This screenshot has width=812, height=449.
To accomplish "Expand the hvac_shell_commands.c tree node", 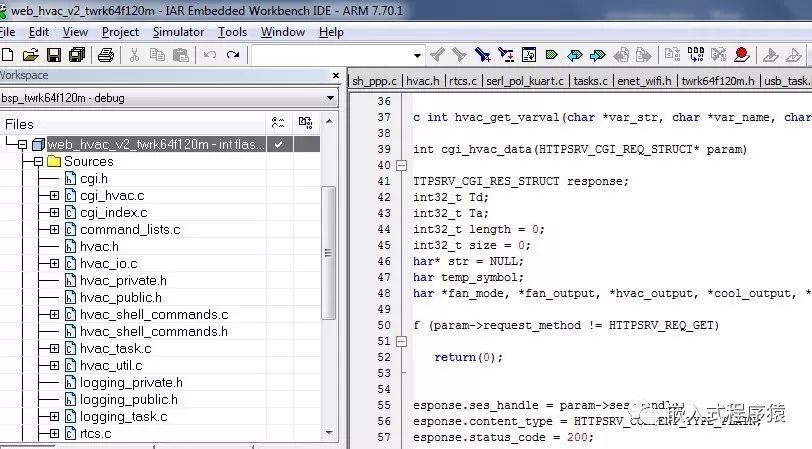I will [x=54, y=314].
